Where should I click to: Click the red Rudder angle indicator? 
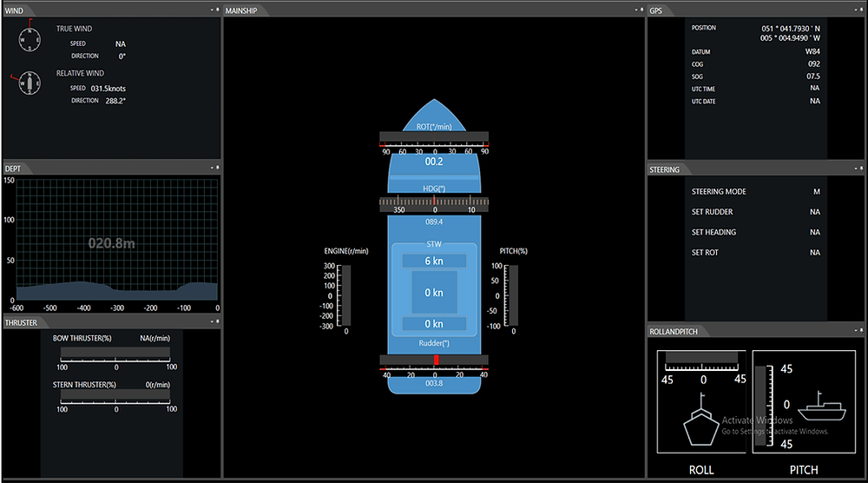point(437,360)
